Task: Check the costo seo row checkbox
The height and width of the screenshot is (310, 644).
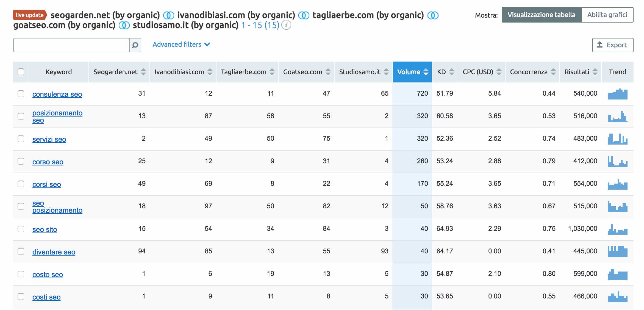Action: coord(21,274)
